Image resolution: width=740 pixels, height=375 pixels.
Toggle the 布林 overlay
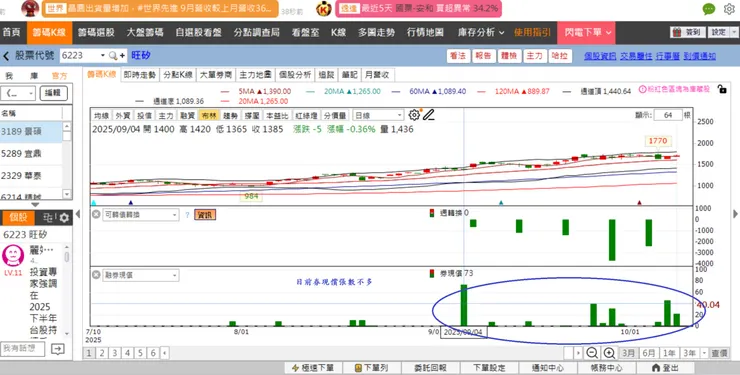click(209, 116)
